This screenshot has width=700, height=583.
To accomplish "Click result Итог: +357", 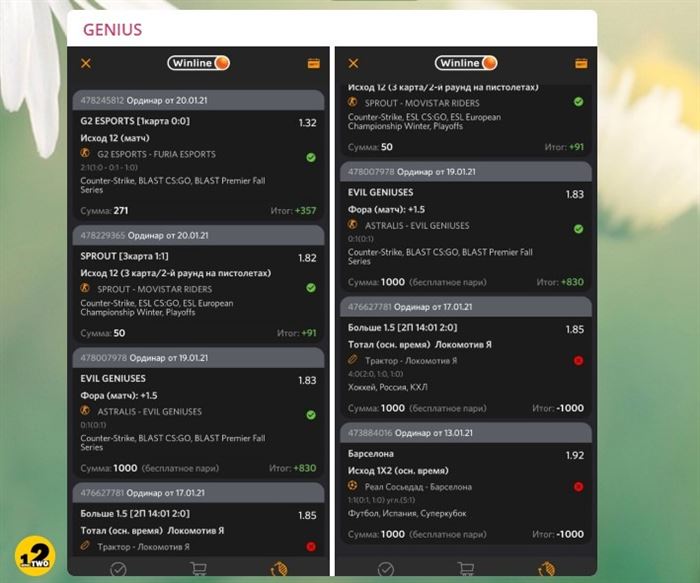I will [293, 211].
